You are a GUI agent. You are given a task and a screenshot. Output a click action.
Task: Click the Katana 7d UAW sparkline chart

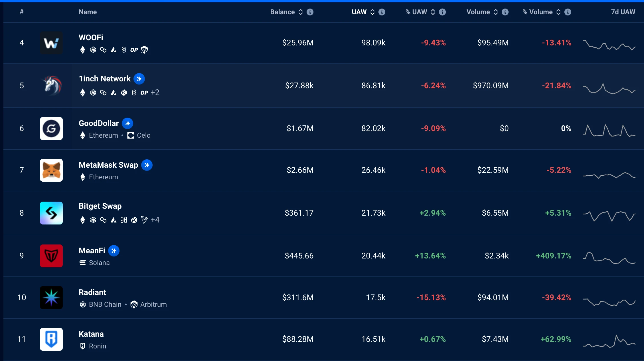pyautogui.click(x=609, y=341)
